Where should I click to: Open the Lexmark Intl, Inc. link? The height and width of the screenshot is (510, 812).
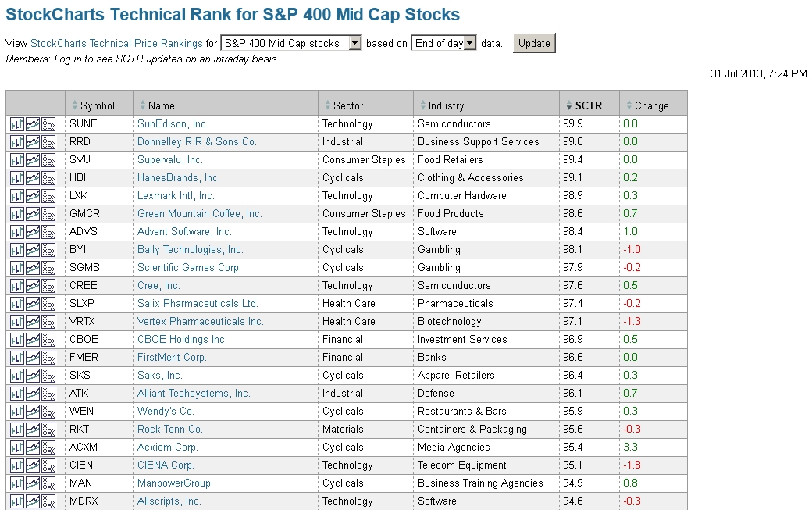point(176,196)
